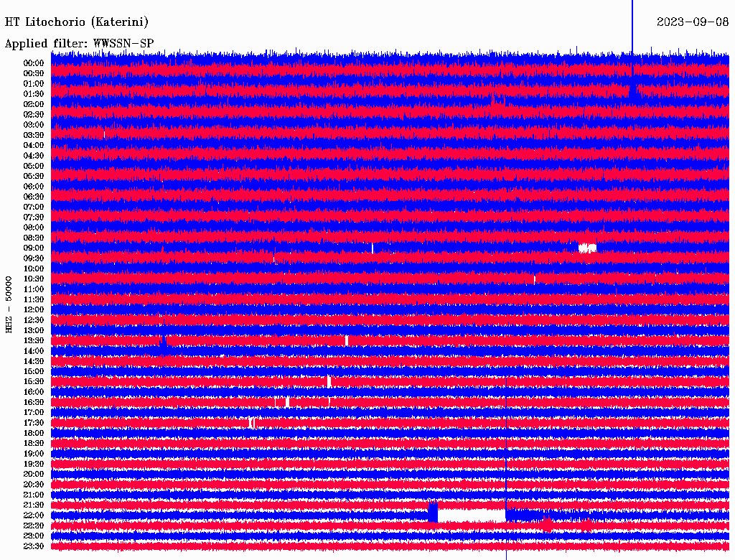Viewport: 735px width, 560px height.
Task: Select the 09:30 time label
Action: click(x=34, y=259)
